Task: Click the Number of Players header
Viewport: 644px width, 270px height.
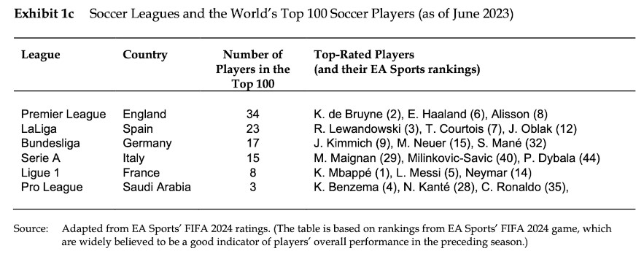Action: point(253,69)
